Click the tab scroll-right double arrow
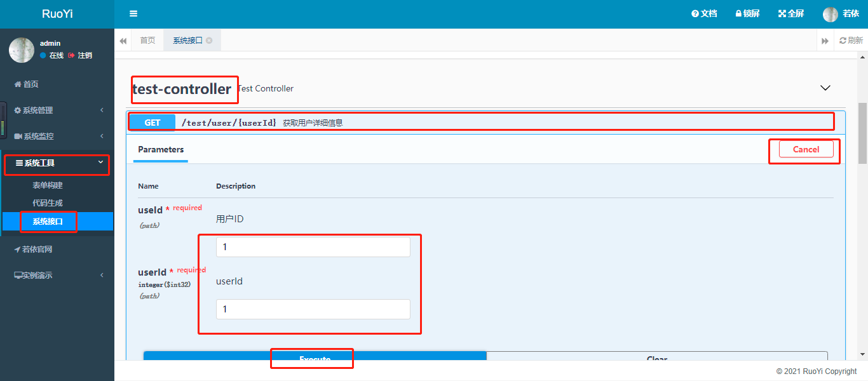Image resolution: width=868 pixels, height=381 pixels. [x=825, y=41]
